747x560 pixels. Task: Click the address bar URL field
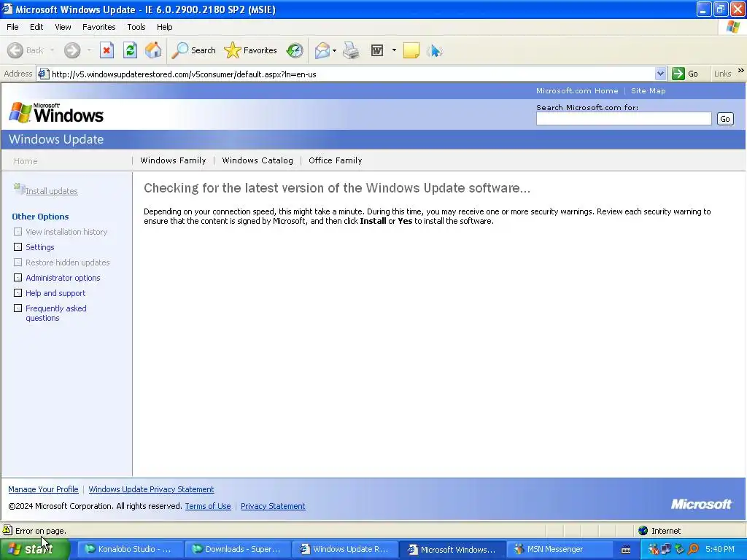tap(352, 74)
